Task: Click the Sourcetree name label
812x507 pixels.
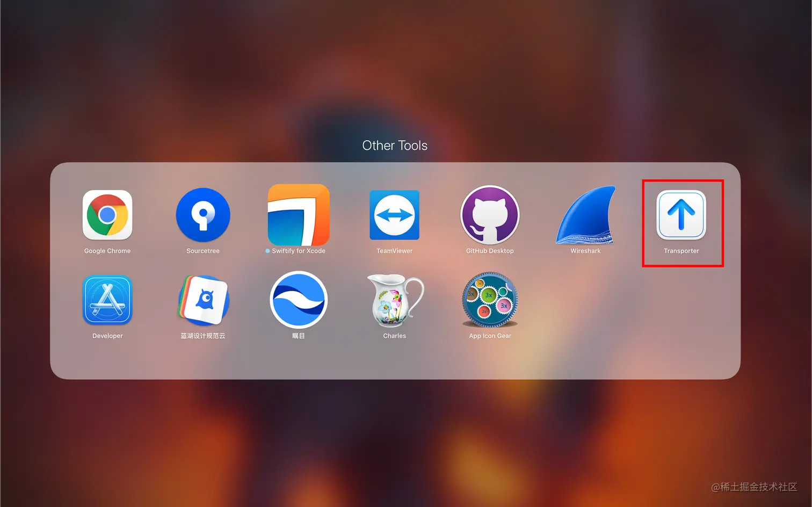Action: pyautogui.click(x=203, y=251)
